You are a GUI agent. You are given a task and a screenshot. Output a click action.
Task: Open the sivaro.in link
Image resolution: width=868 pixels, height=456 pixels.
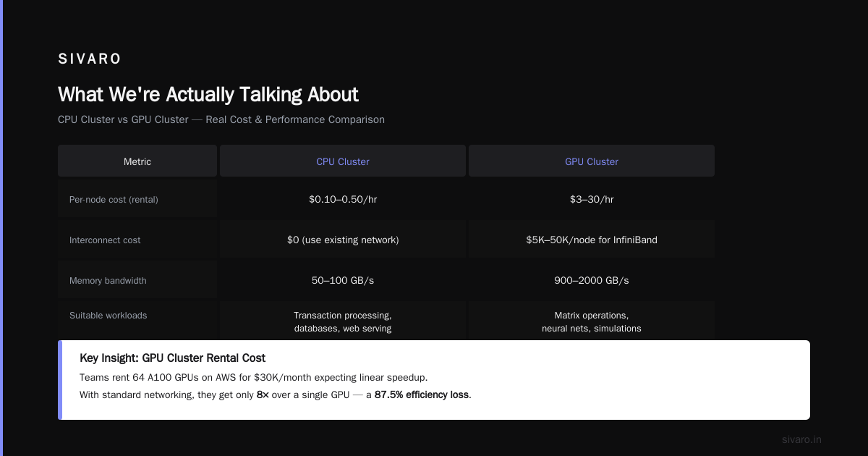[801, 439]
